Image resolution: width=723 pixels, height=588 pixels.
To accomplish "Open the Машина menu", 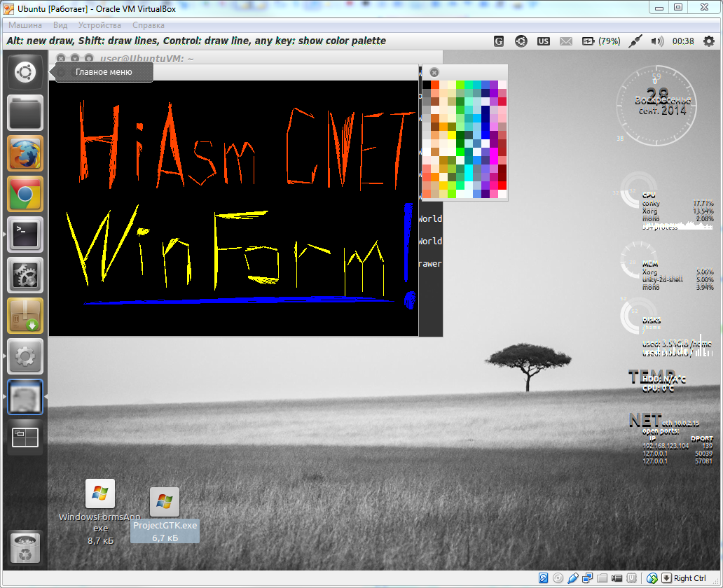I will pos(25,25).
